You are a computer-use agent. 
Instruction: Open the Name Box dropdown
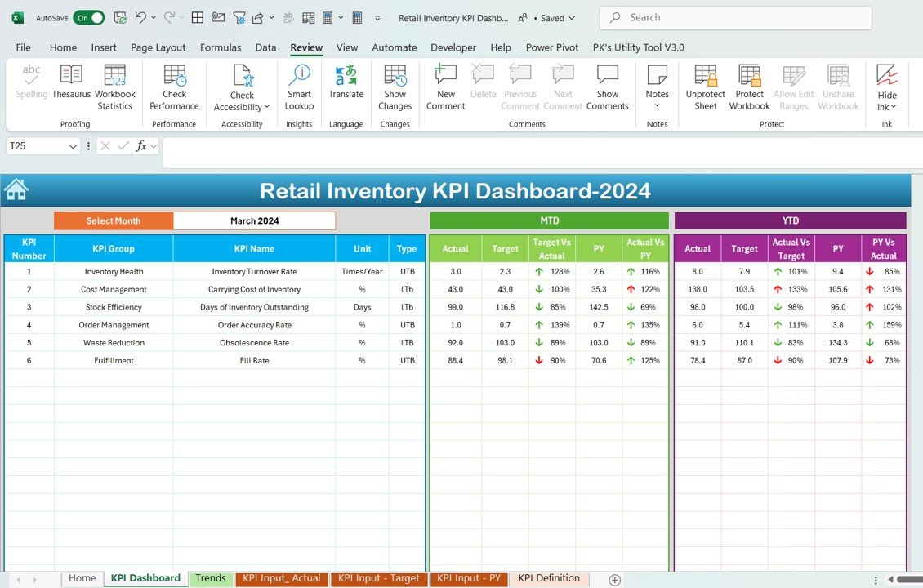(x=73, y=146)
